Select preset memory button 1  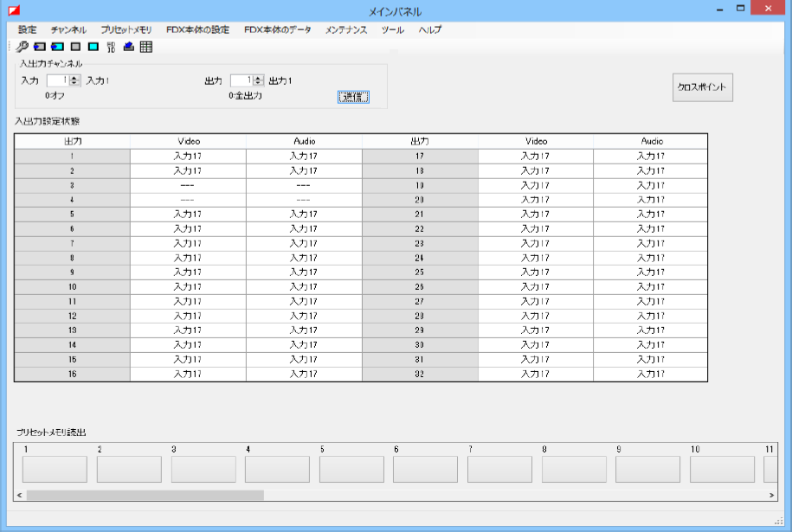point(55,469)
